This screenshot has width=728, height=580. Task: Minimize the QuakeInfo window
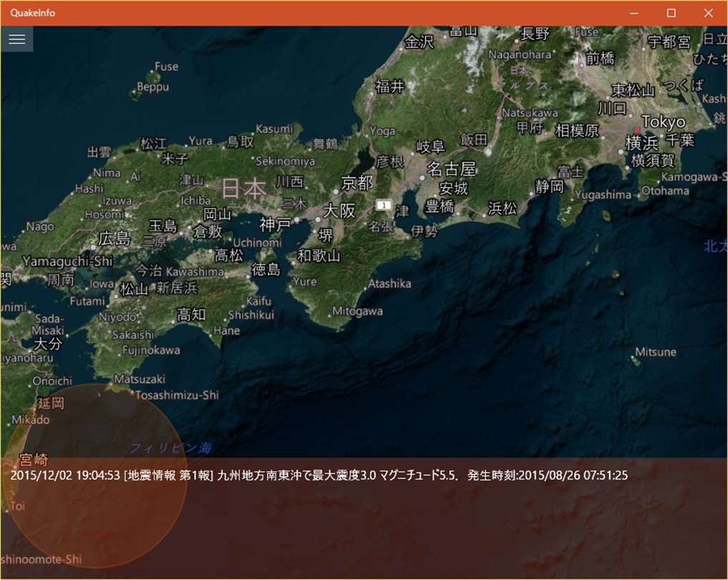click(x=634, y=13)
